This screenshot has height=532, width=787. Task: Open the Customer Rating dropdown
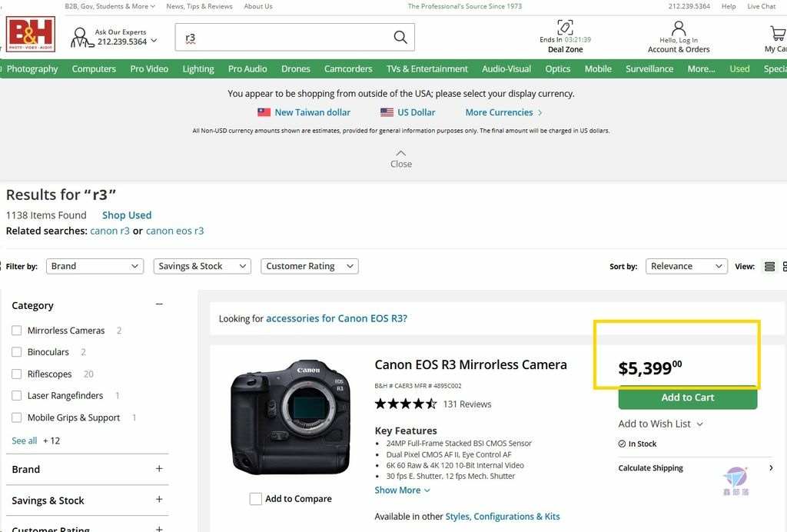[x=310, y=266]
